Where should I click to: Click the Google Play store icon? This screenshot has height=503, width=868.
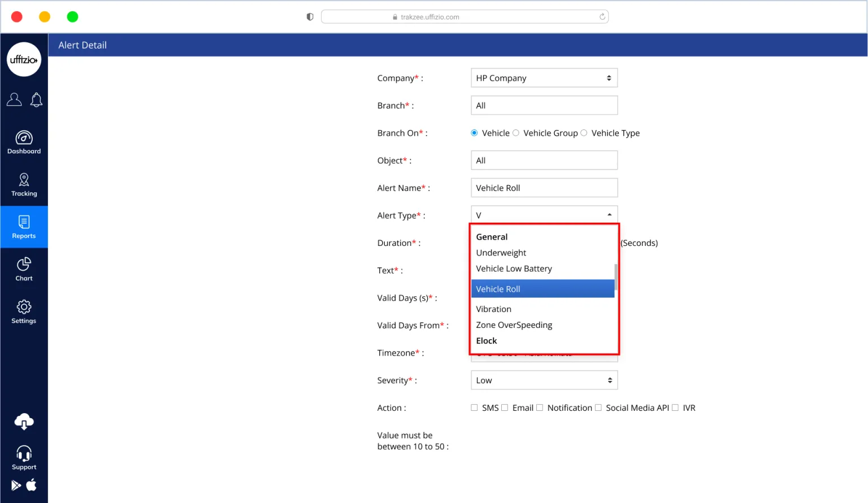[16, 485]
